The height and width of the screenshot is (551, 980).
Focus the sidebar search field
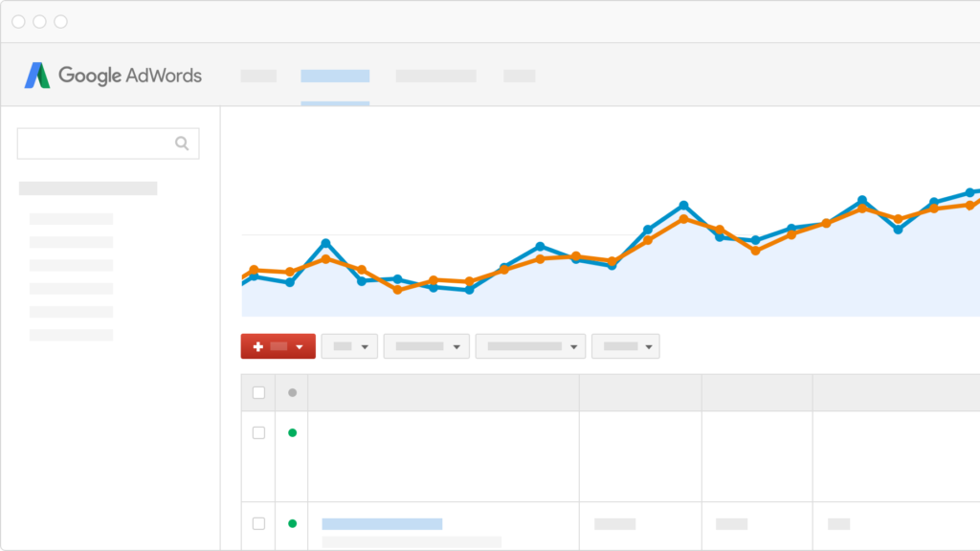pyautogui.click(x=108, y=143)
